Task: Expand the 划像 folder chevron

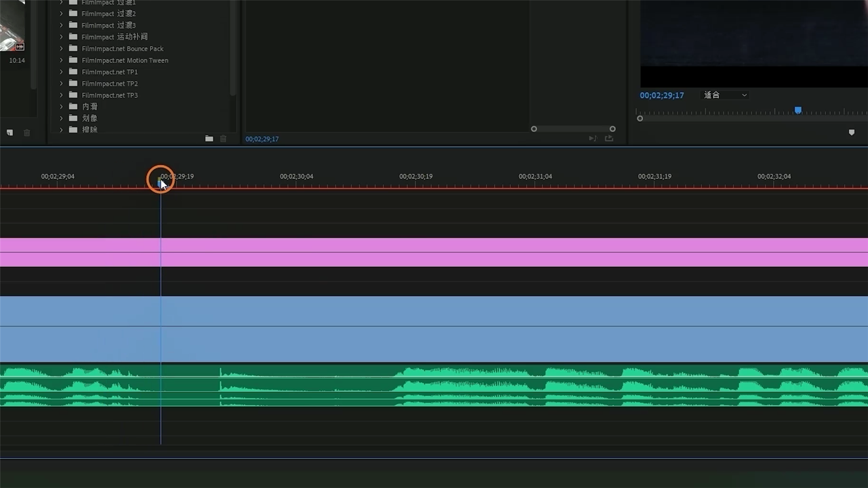Action: (x=61, y=118)
